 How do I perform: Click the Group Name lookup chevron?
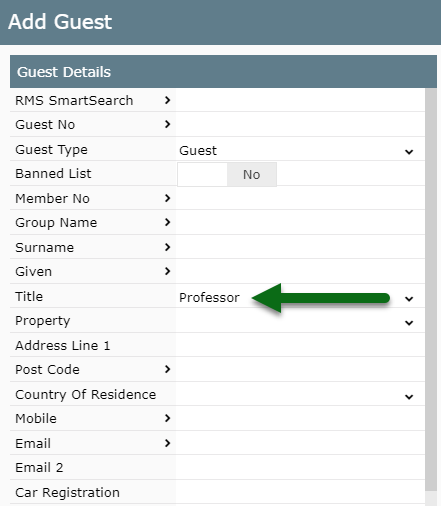167,222
